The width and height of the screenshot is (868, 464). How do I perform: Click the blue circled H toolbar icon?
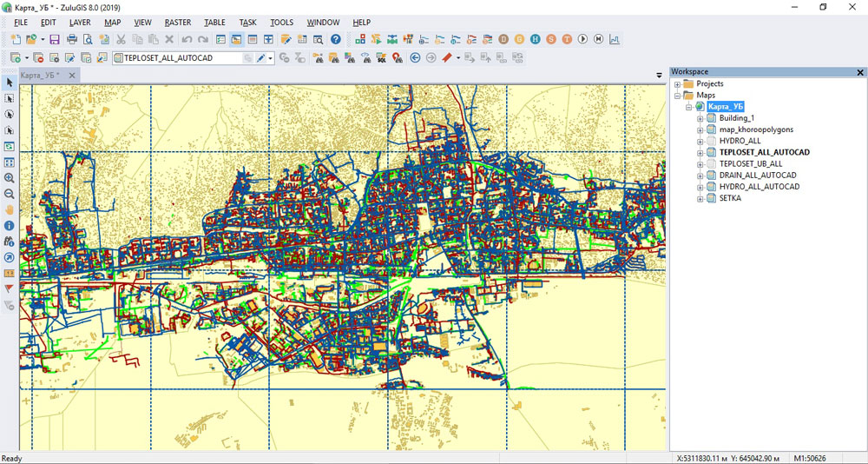(536, 39)
